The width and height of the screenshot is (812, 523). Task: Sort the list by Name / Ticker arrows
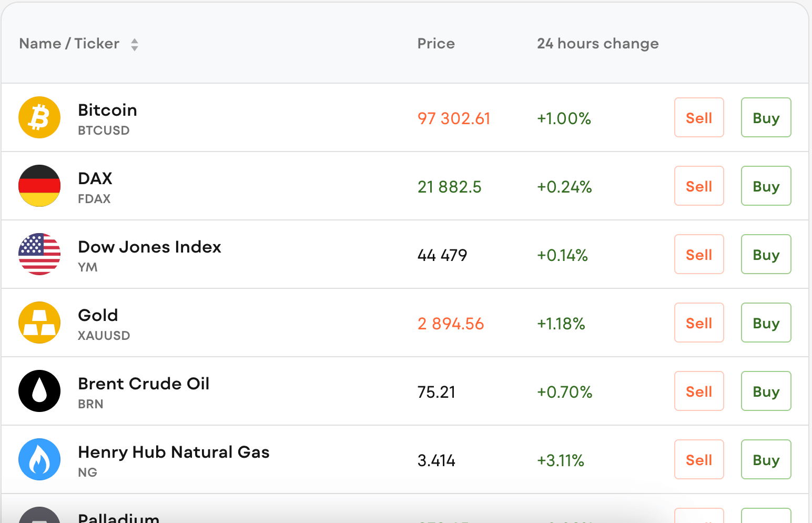(x=135, y=44)
